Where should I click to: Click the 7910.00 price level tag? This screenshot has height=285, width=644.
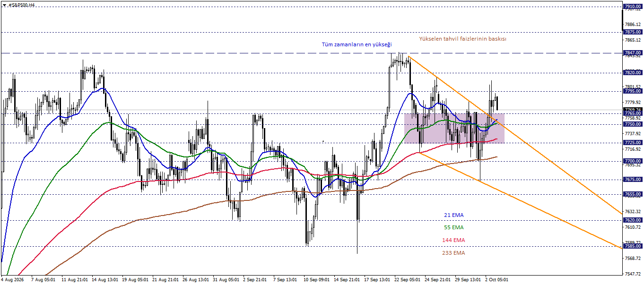pyautogui.click(x=633, y=7)
